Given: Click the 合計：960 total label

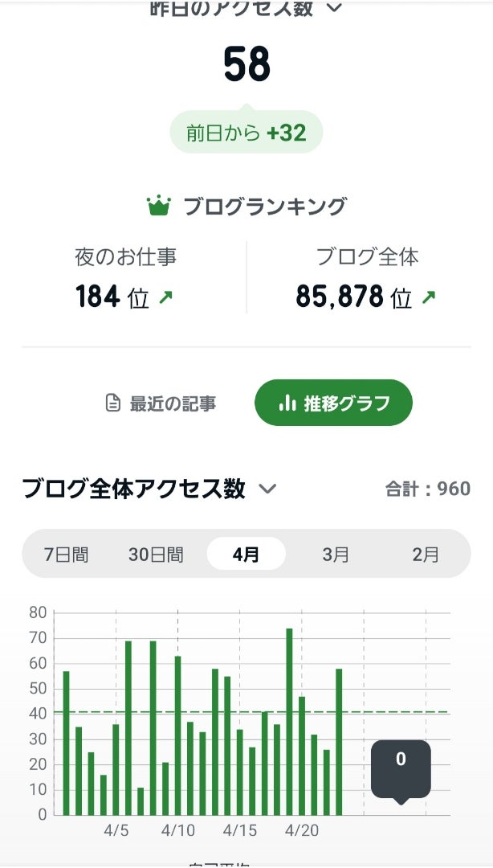Looking at the screenshot, I should (x=427, y=489).
